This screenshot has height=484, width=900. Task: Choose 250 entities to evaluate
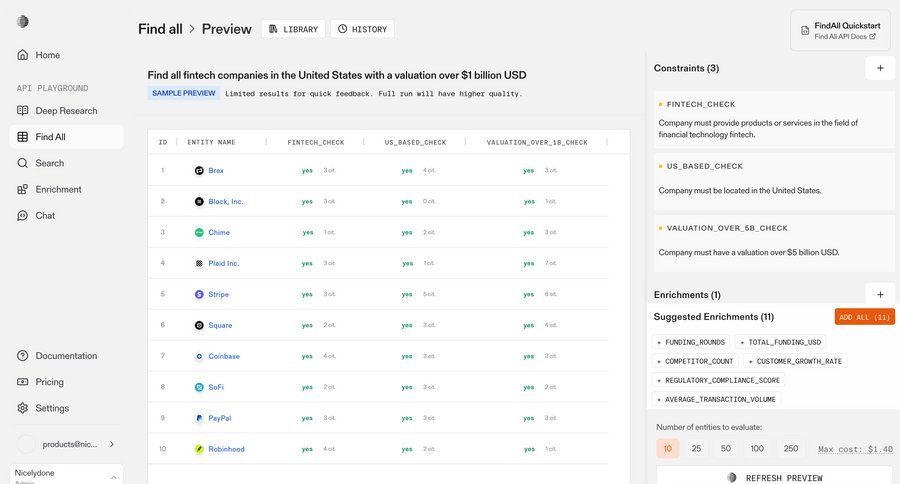[791, 449]
